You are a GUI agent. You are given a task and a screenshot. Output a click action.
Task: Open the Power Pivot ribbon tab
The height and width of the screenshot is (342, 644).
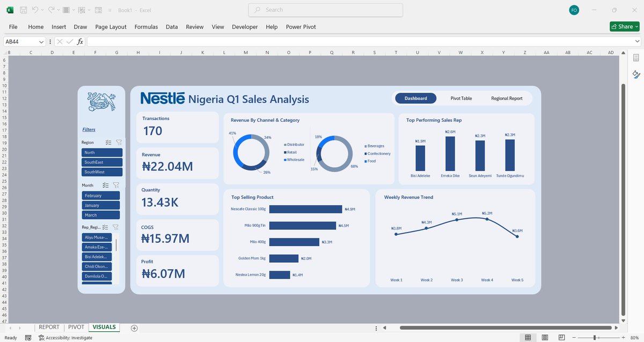301,27
